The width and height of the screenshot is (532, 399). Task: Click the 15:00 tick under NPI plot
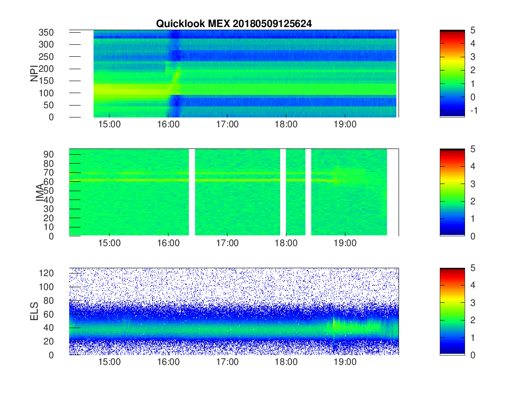(110, 125)
